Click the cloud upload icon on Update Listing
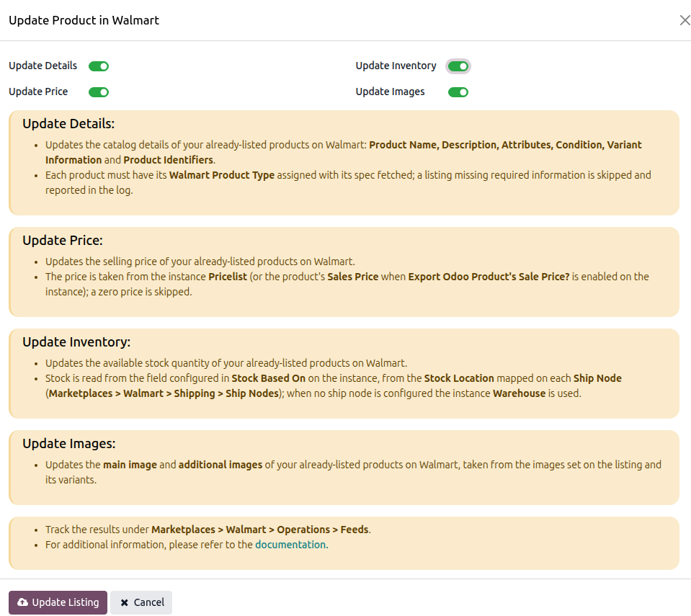Screen dimensions: 691x616 pos(22,602)
